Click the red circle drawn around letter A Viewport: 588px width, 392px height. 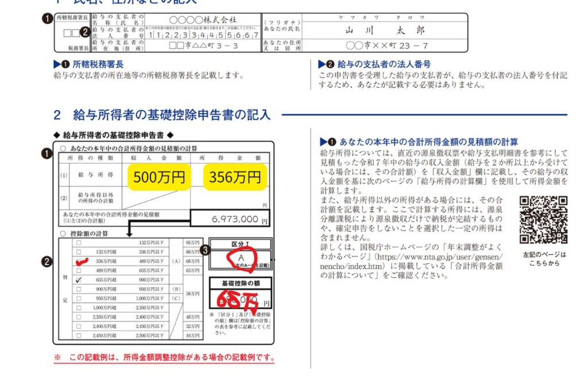coord(242,258)
